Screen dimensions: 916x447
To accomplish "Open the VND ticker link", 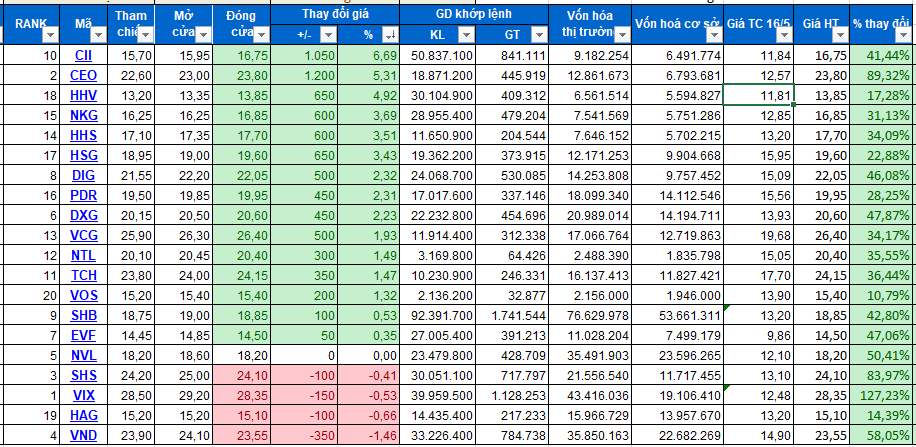I will [x=84, y=435].
